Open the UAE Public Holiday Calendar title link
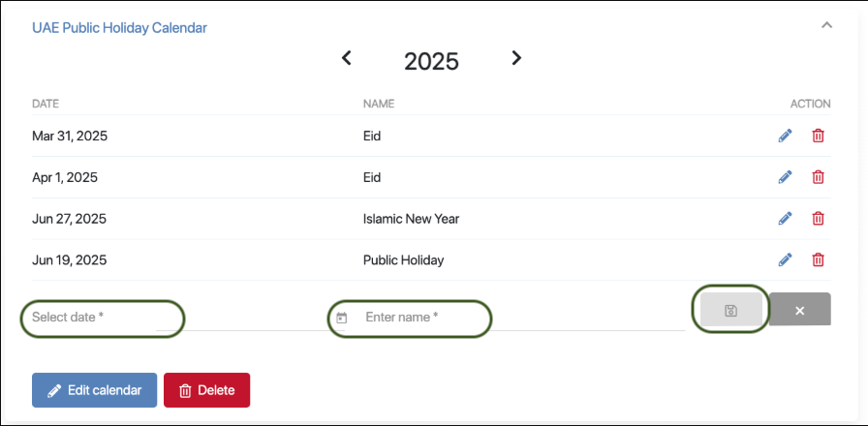 point(119,28)
